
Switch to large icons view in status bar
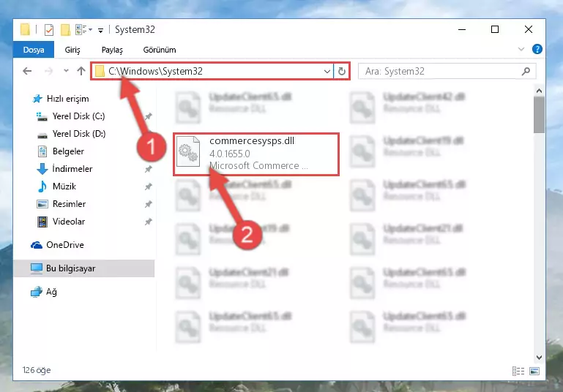pos(534,372)
